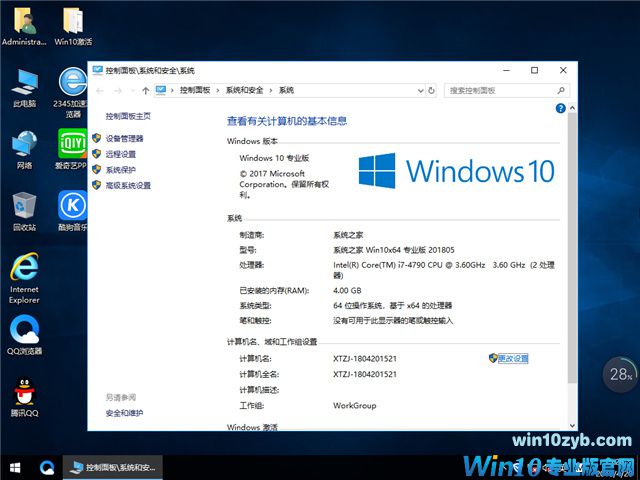Screen dimensions: 640x480
Task: Click the 系统之家 Win10x64 专业版 201805 model text
Action: (x=393, y=250)
